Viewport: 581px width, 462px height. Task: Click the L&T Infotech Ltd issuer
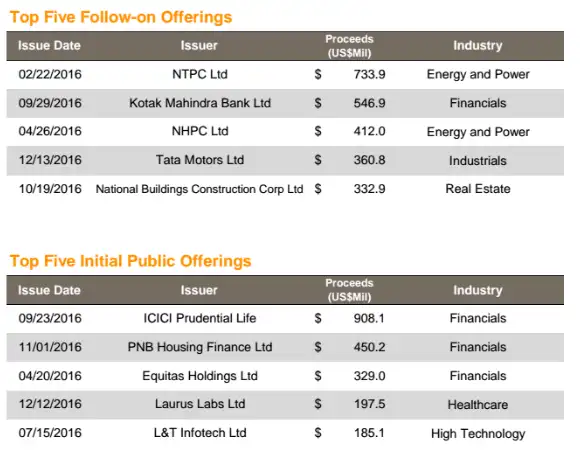coord(200,433)
